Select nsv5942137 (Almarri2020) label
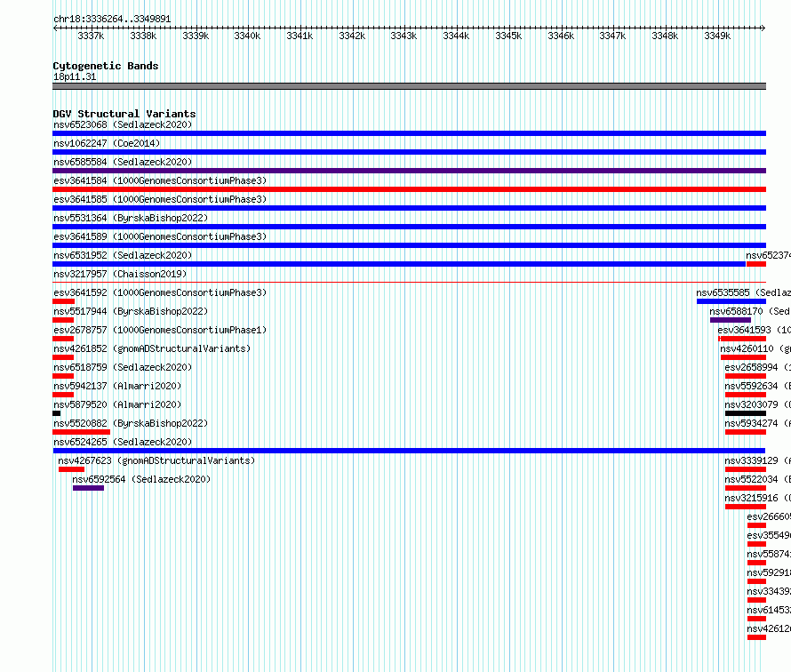The image size is (791, 672). [117, 386]
